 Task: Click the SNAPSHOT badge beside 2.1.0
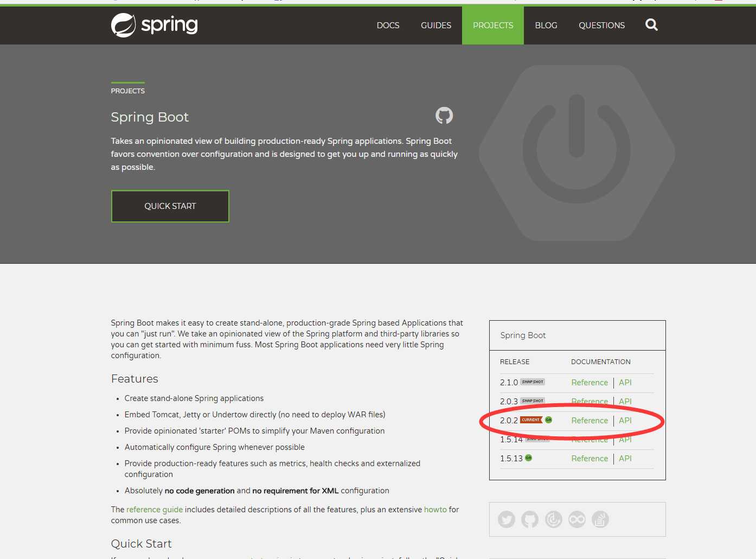[533, 382]
